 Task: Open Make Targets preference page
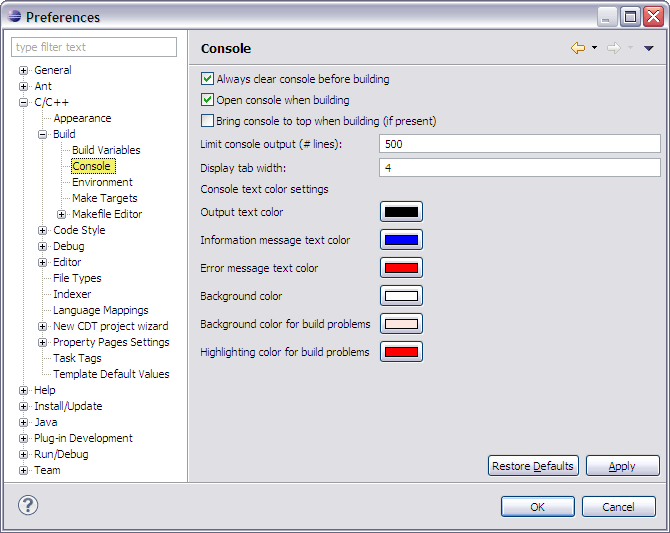105,198
